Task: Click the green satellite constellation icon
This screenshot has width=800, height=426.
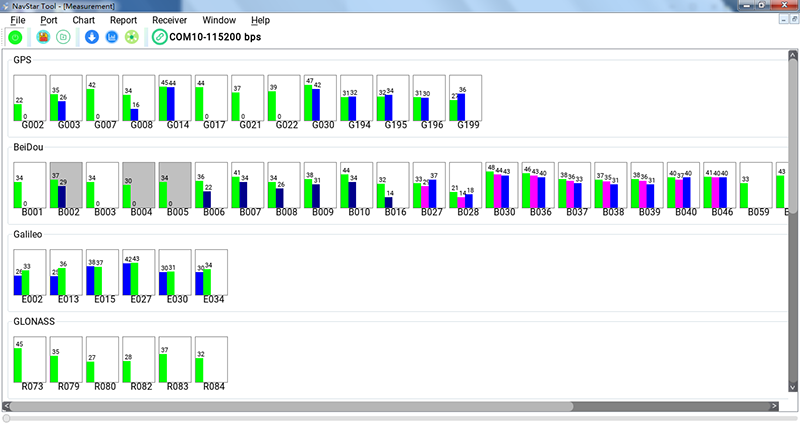Action: tap(131, 37)
